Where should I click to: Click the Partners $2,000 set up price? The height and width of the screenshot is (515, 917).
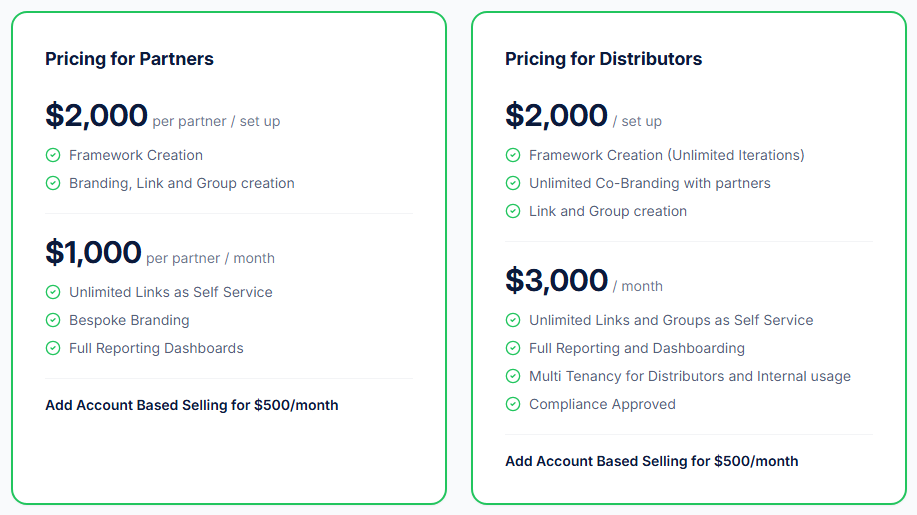[97, 116]
